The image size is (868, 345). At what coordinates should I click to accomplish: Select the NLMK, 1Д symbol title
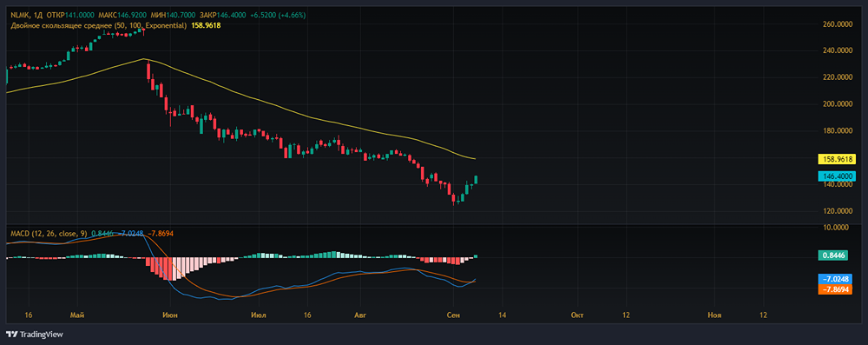tap(28, 17)
